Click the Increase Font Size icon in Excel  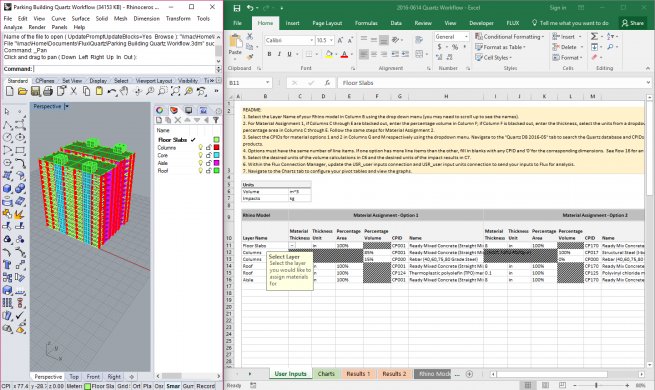[x=340, y=40]
